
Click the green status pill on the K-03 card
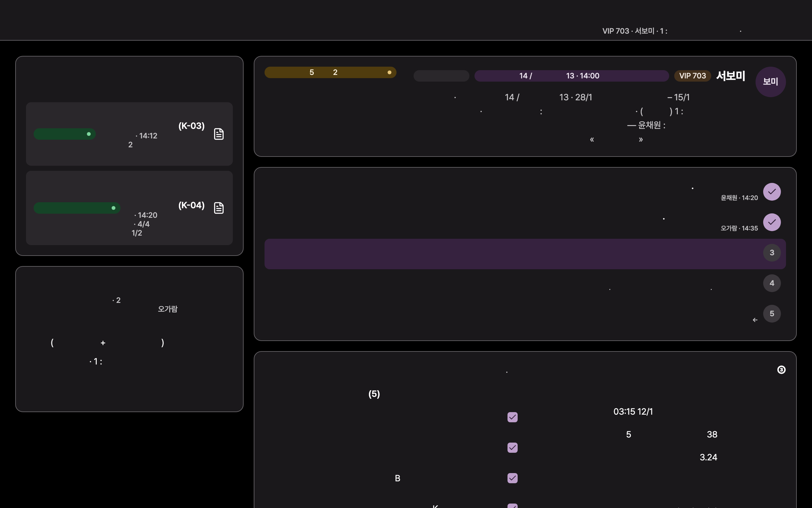(64, 134)
